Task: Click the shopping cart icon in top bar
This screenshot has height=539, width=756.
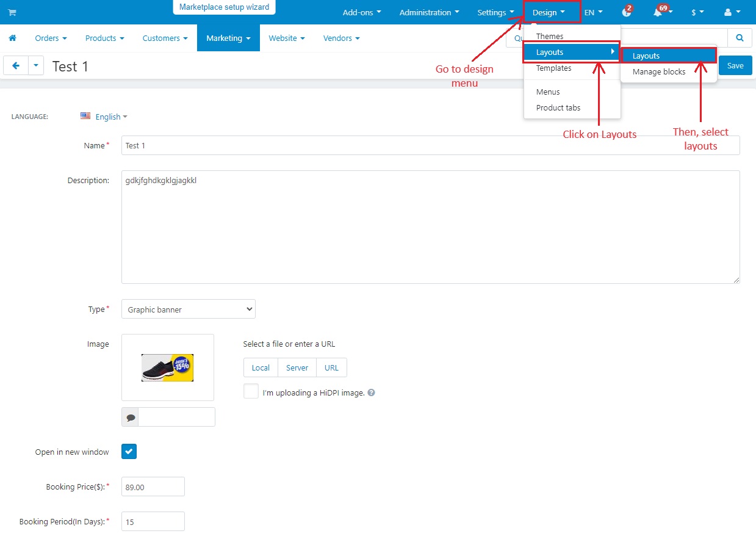Action: tap(12, 12)
